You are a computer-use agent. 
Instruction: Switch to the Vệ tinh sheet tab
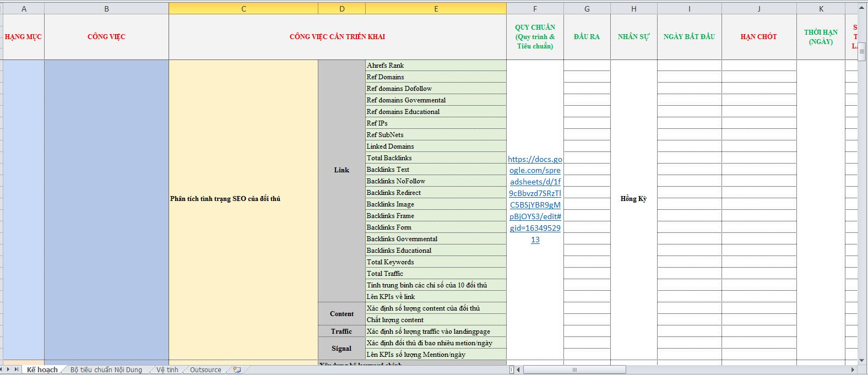[167, 370]
